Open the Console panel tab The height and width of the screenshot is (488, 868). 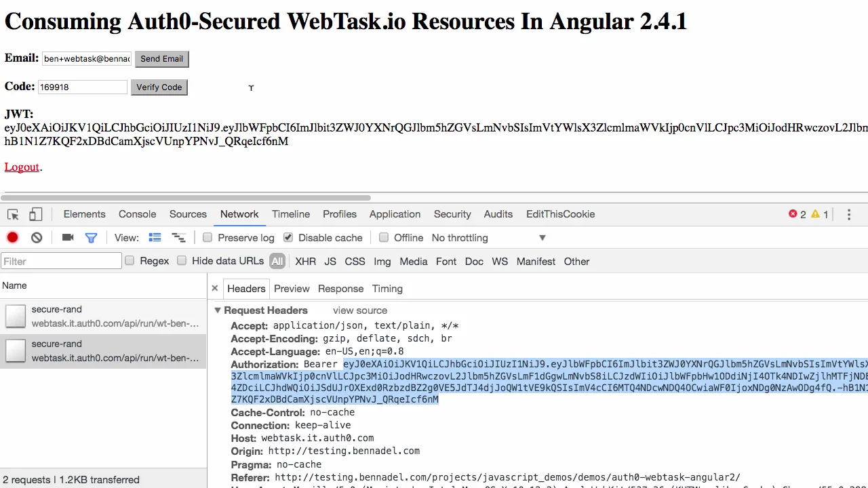click(x=138, y=214)
